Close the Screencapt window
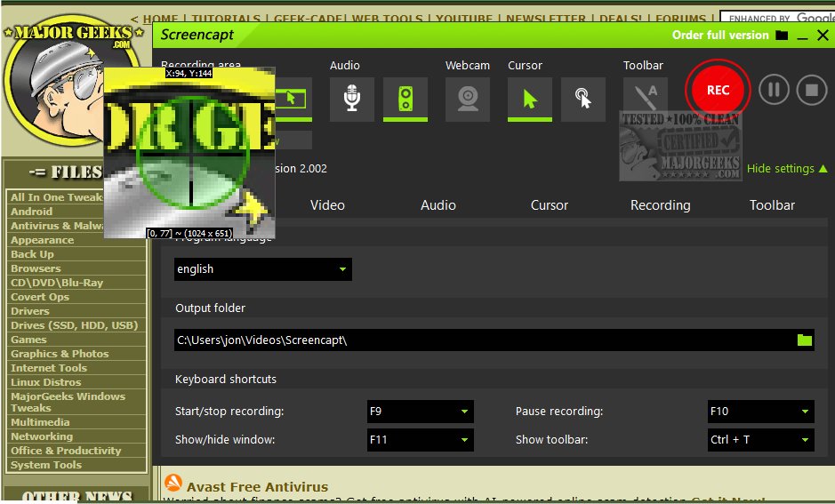The width and height of the screenshot is (835, 504). coord(823,36)
